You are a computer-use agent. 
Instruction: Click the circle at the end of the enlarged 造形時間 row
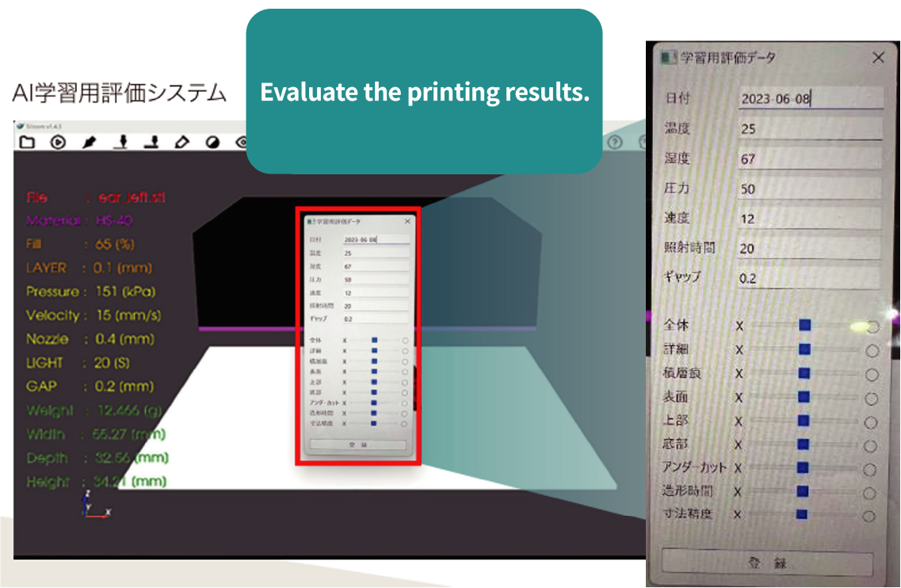(x=870, y=493)
